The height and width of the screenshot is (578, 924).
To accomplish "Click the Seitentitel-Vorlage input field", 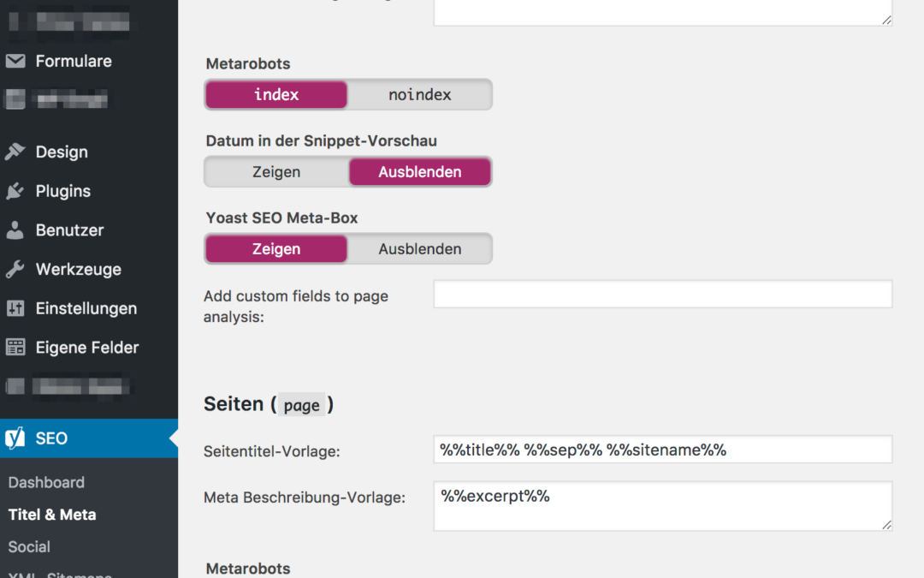I will pyautogui.click(x=662, y=450).
